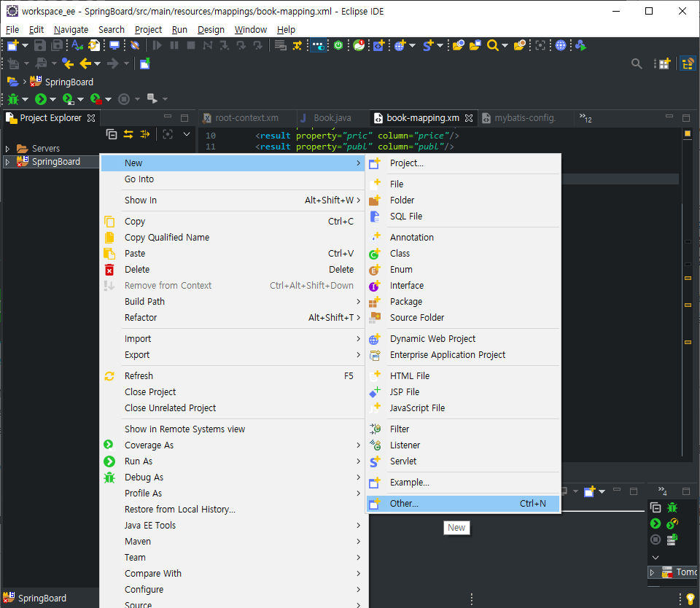Open the Debug button dropdown arrow

pos(25,99)
